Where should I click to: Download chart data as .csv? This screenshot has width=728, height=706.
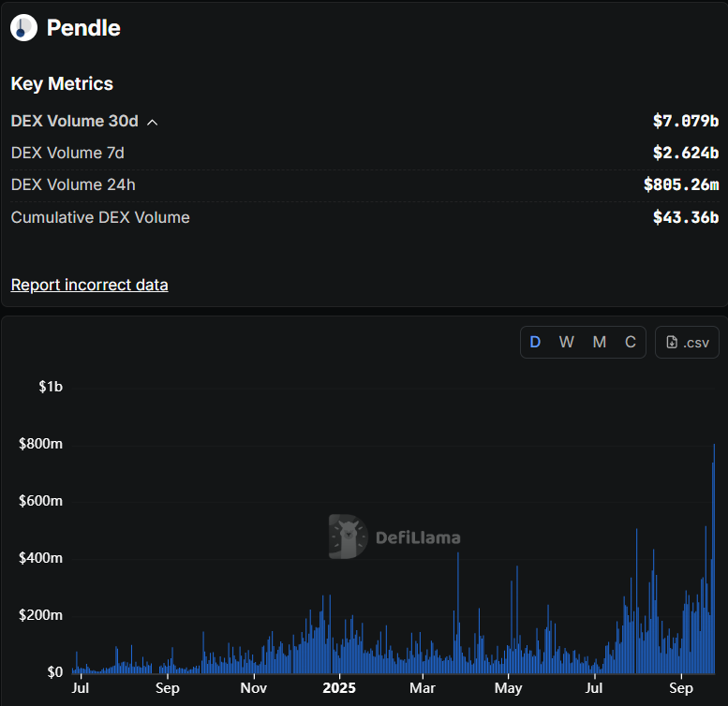[x=687, y=343]
